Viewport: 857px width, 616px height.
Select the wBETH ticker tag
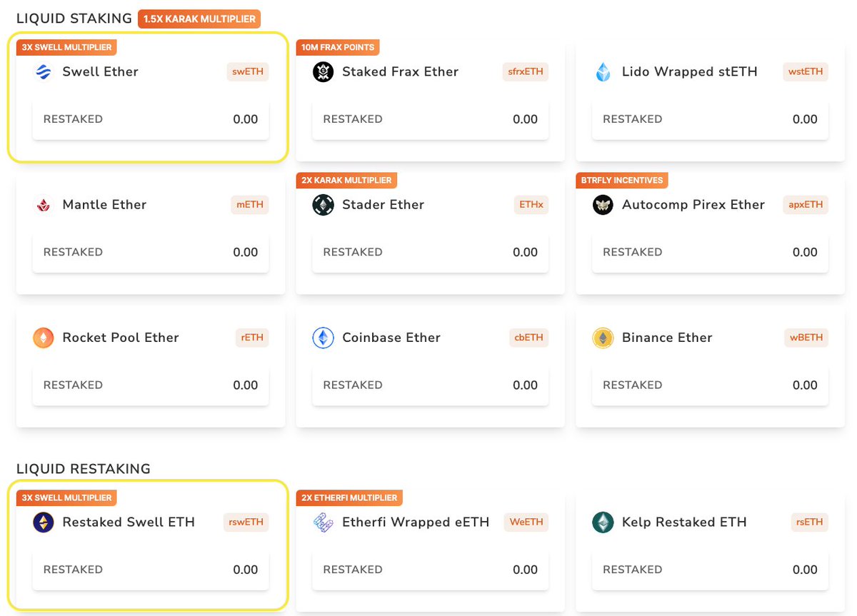click(x=807, y=337)
